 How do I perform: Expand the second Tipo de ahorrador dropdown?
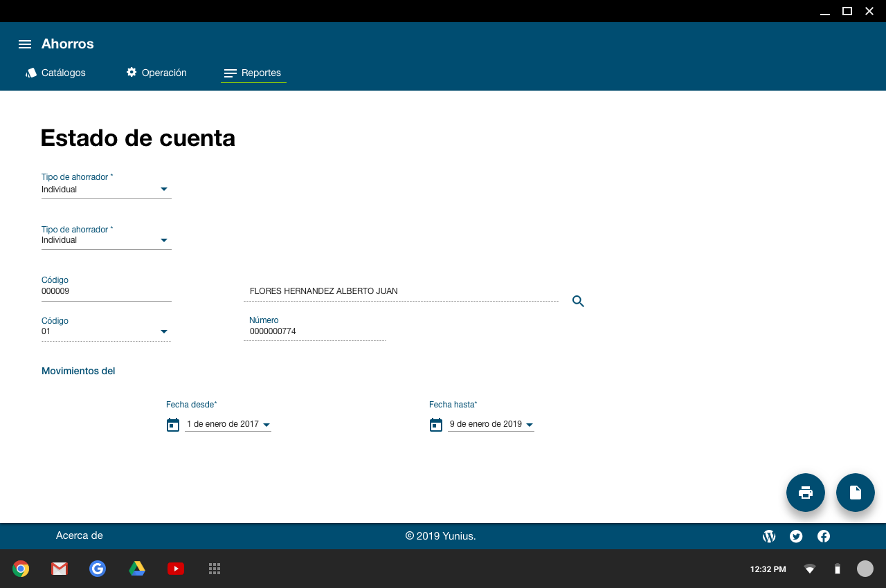coord(164,240)
